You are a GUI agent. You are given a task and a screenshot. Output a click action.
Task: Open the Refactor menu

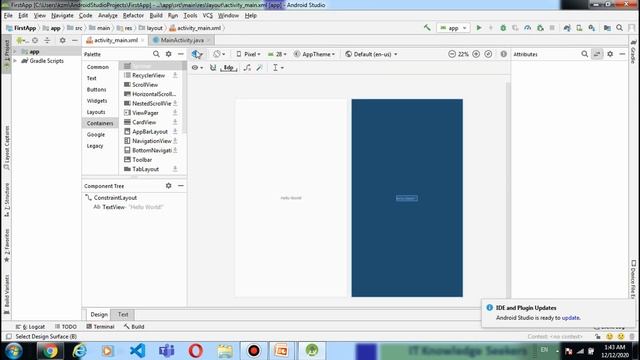[133, 16]
